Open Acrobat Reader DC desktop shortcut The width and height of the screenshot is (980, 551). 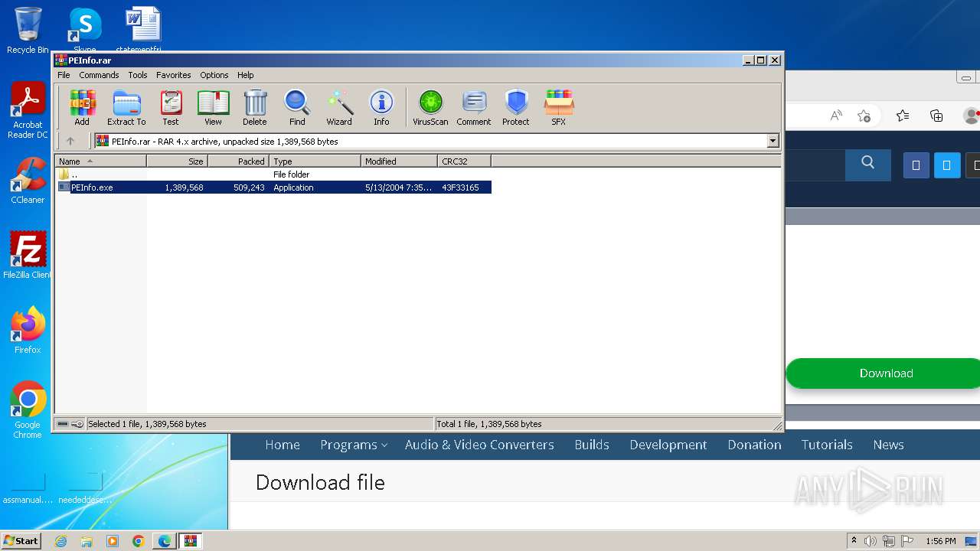click(x=28, y=111)
